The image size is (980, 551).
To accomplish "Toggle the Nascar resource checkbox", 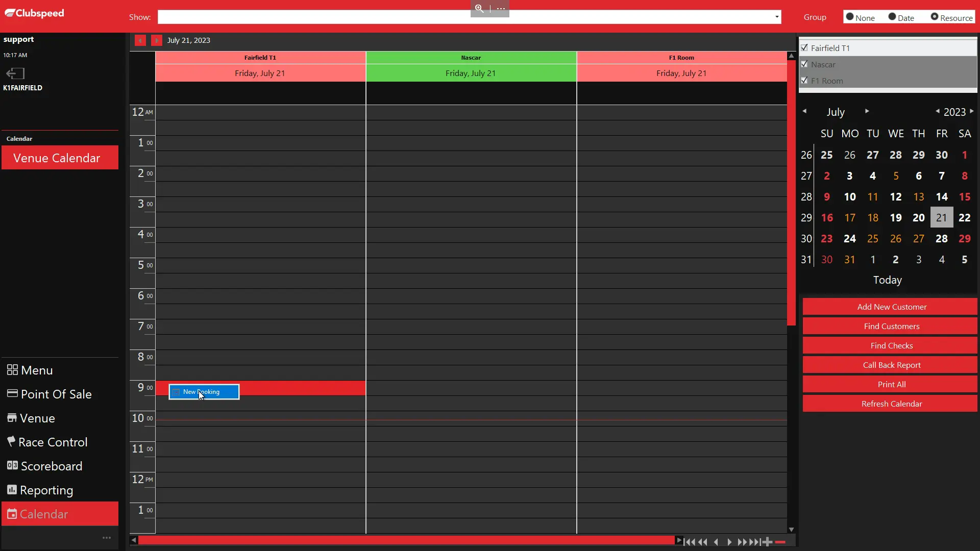I will (x=805, y=64).
